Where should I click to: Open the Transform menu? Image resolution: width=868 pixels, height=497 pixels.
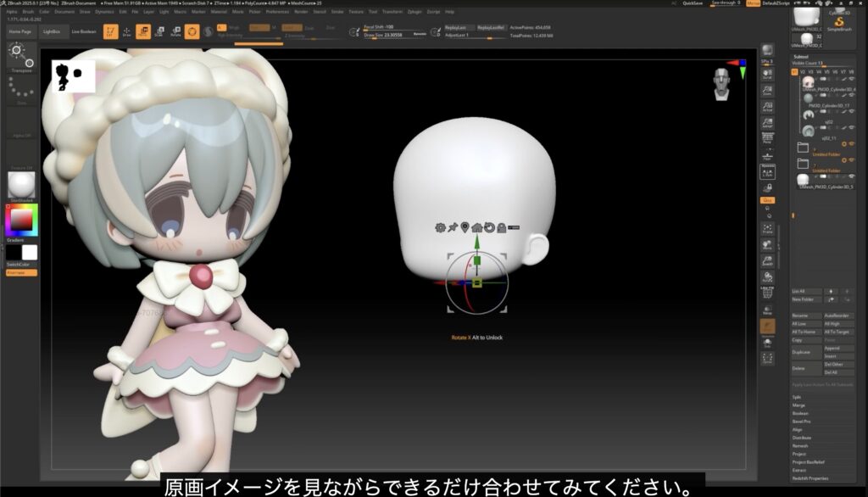point(392,12)
